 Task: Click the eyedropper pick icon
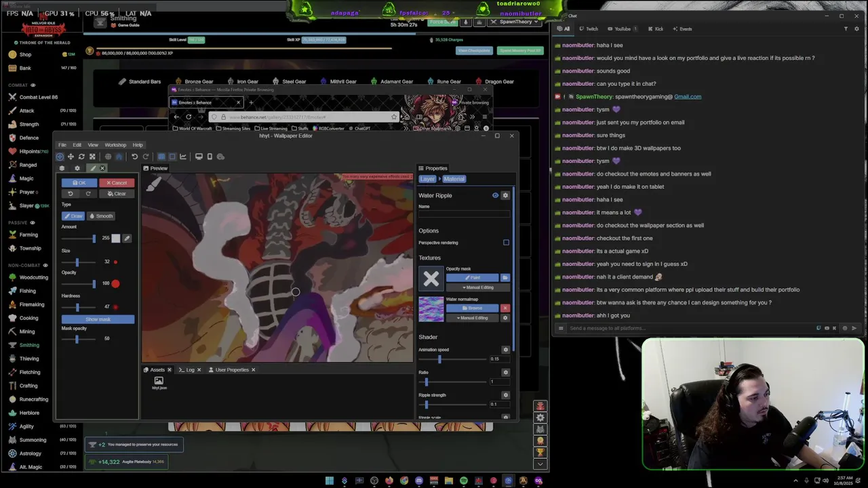[127, 239]
